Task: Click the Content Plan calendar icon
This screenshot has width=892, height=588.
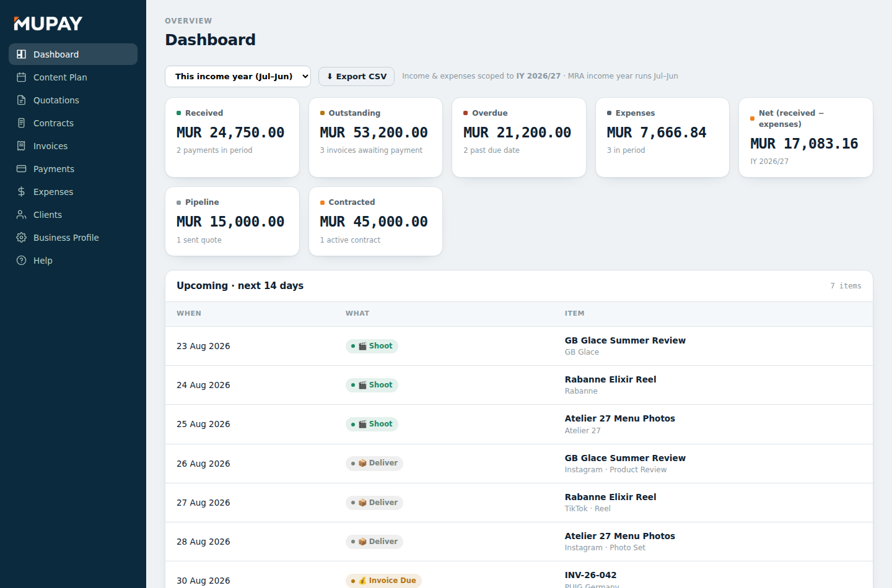Action: click(21, 77)
